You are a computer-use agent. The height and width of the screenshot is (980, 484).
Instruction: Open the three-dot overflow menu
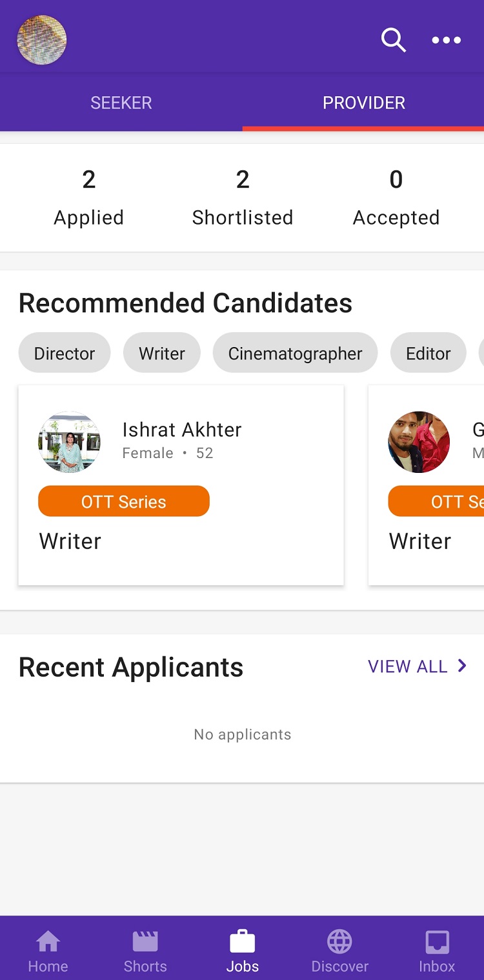447,40
